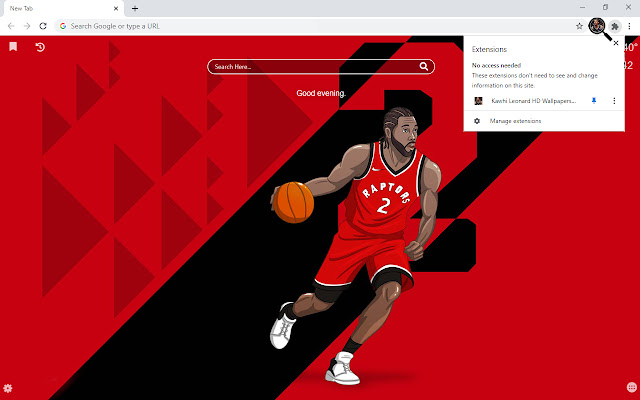Viewport: 640px width, 400px height.
Task: Open the Chrome three-dot menu
Action: 629,26
